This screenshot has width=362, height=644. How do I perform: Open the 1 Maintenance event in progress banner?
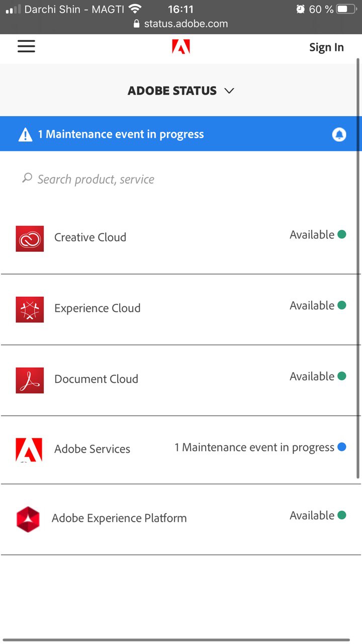181,134
